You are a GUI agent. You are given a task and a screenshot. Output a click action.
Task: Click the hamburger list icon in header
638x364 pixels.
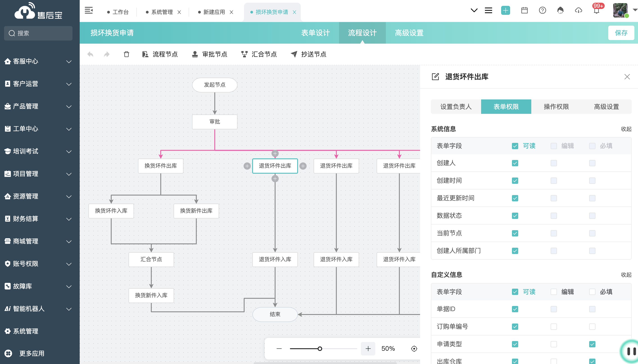pos(489,11)
